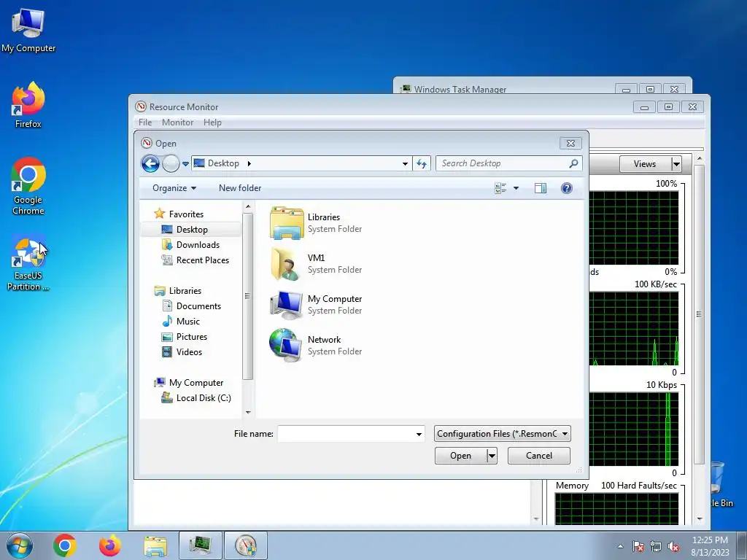747x560 pixels.
Task: Click Resource Monitor icon in taskbar
Action: point(246,545)
